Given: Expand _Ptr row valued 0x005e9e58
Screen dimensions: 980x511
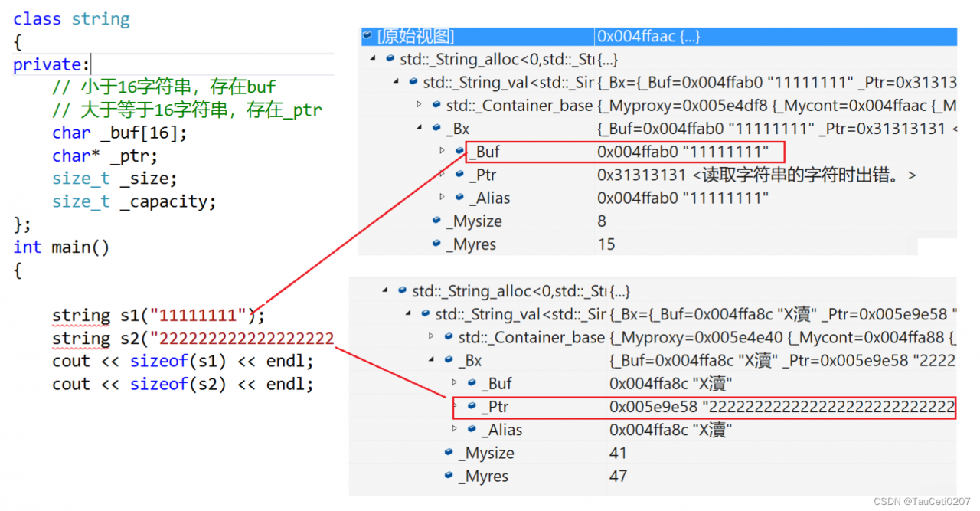Looking at the screenshot, I should click(454, 406).
